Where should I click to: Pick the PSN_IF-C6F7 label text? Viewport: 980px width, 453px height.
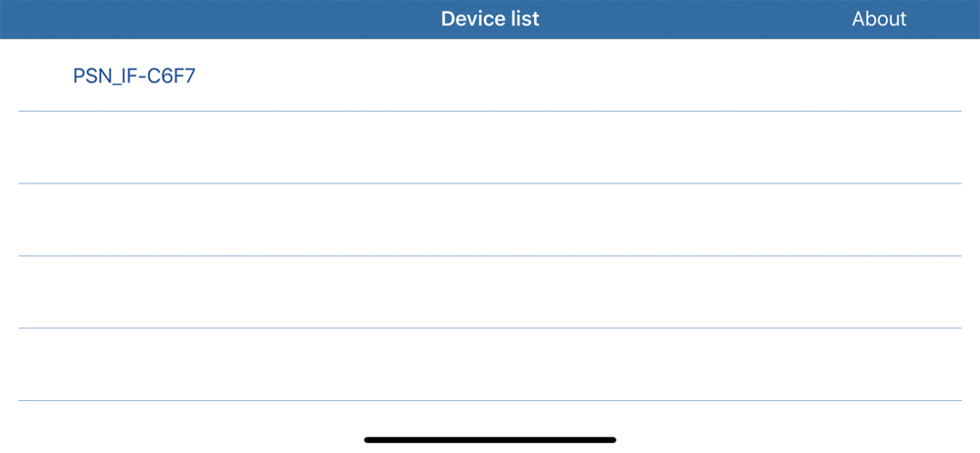[134, 76]
